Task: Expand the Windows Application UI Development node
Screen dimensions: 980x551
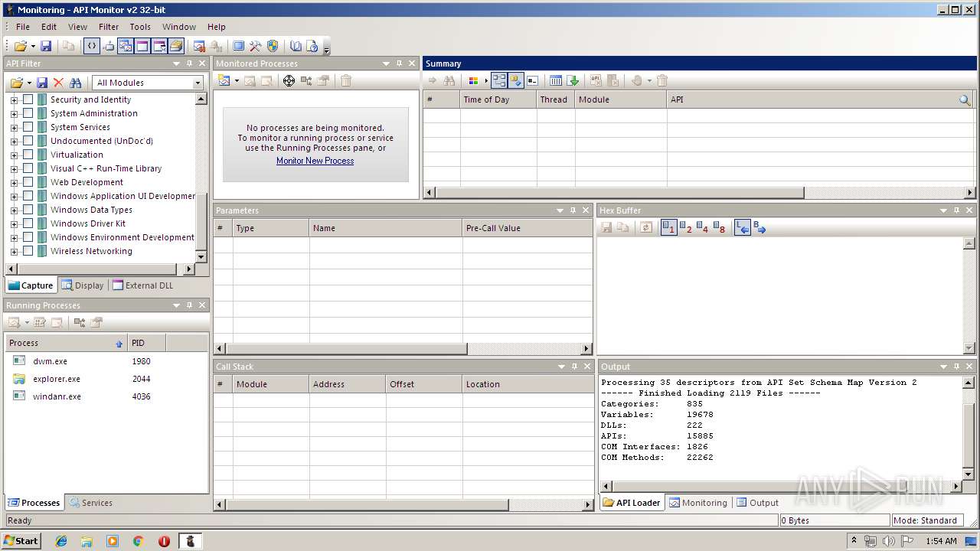Action: click(14, 196)
